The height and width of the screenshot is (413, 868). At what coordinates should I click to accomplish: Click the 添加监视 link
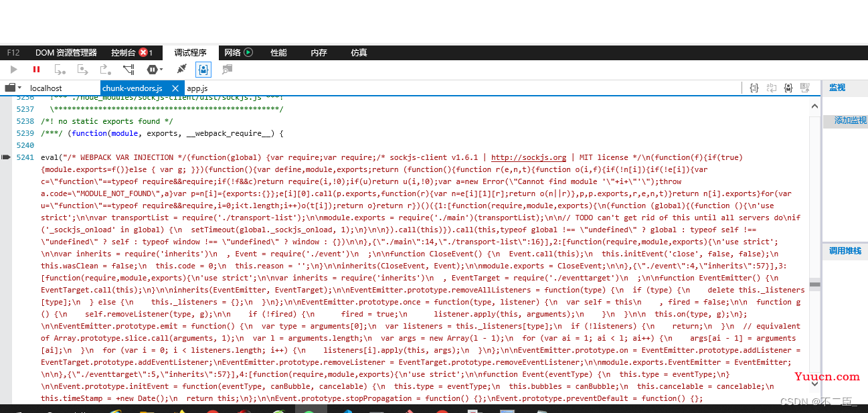click(x=850, y=120)
